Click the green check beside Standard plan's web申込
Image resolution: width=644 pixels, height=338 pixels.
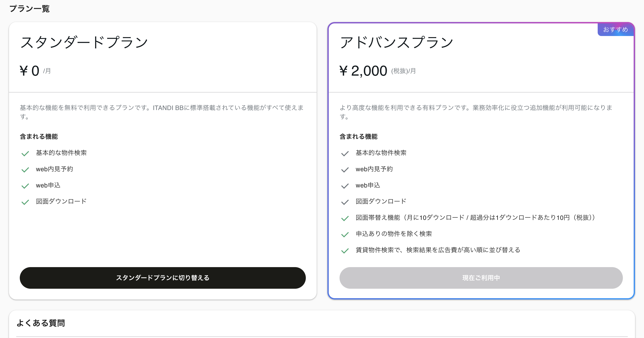[25, 186]
